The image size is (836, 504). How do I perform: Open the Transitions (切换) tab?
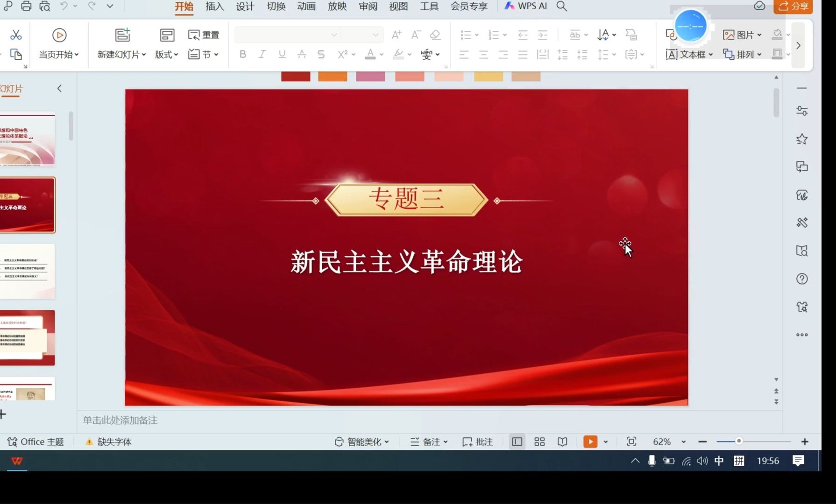(276, 7)
